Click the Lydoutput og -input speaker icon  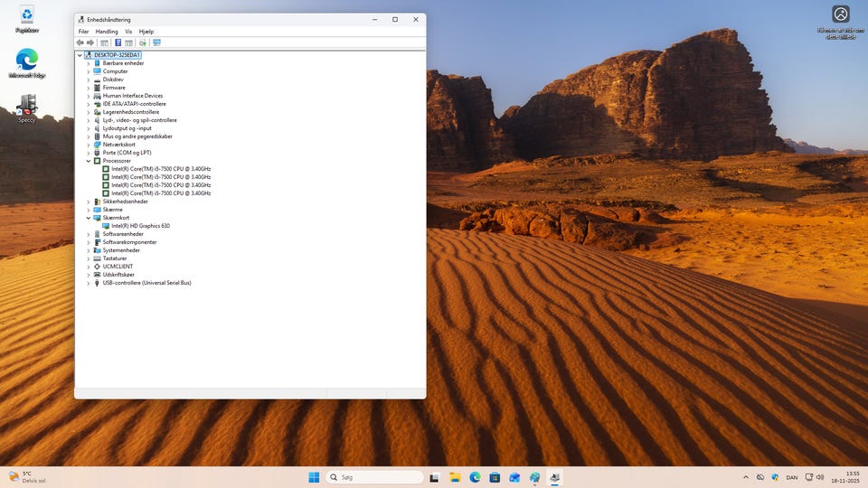point(97,128)
